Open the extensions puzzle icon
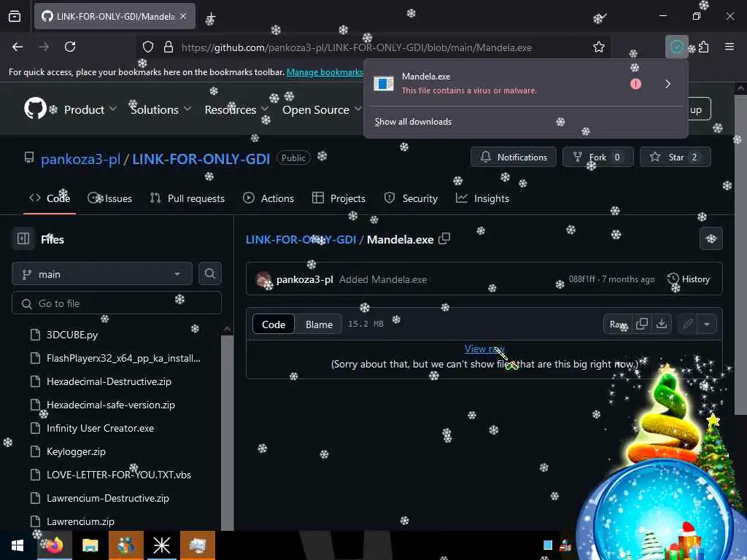 (x=704, y=47)
